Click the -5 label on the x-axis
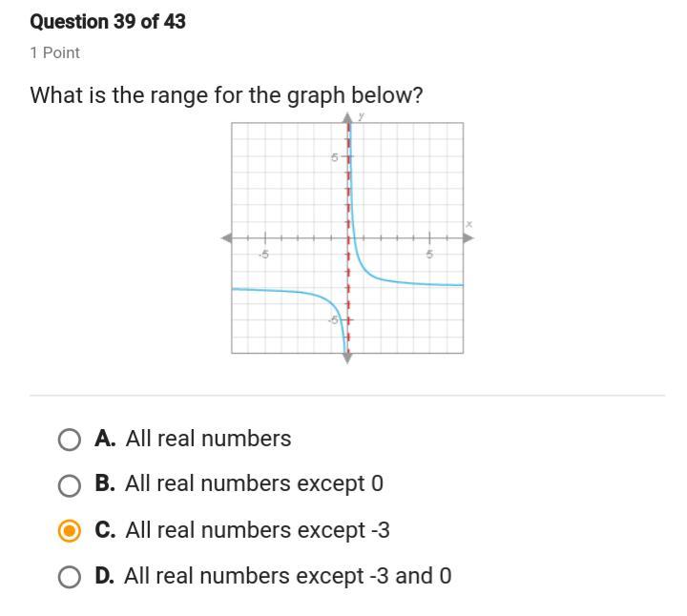Viewport: 687px width, 616px height. [263, 255]
